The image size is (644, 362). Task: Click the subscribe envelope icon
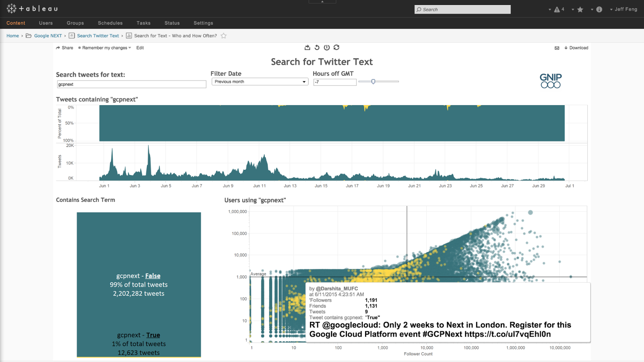[557, 48]
